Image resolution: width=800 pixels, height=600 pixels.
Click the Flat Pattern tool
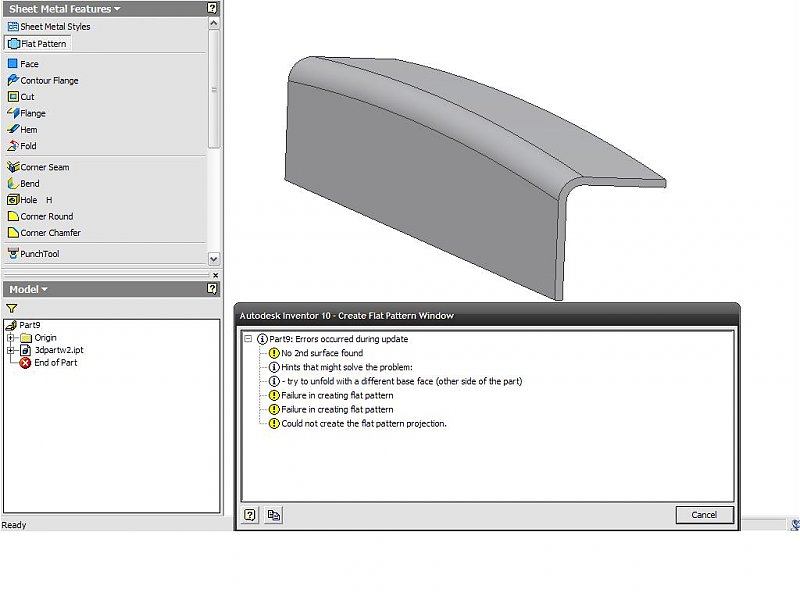[x=38, y=44]
